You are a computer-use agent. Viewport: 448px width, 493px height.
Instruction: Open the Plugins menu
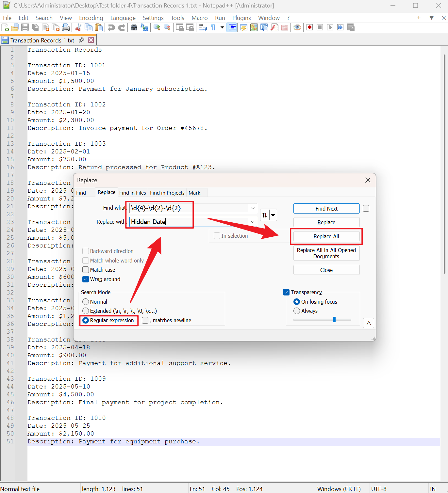coord(241,18)
